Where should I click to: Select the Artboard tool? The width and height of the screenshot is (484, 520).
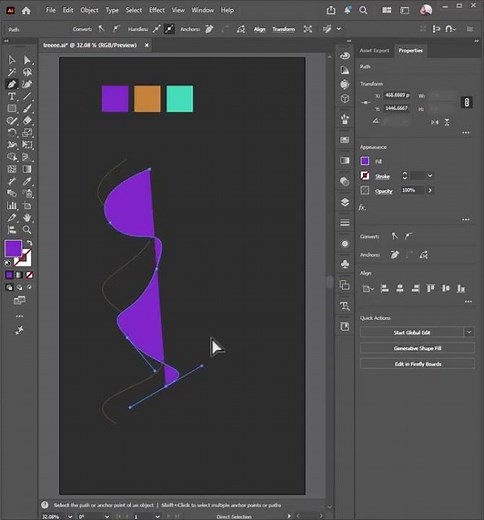27,205
